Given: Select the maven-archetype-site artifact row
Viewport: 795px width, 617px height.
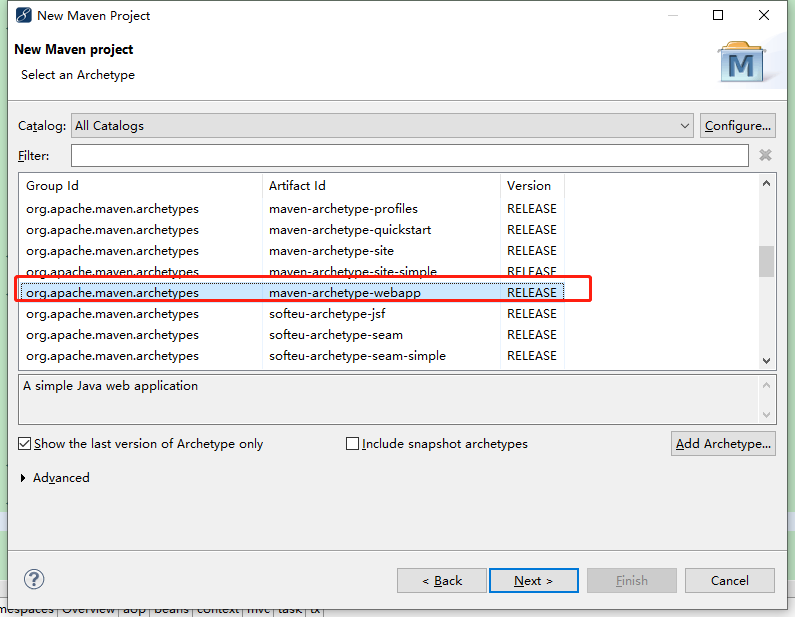Looking at the screenshot, I should [292, 251].
